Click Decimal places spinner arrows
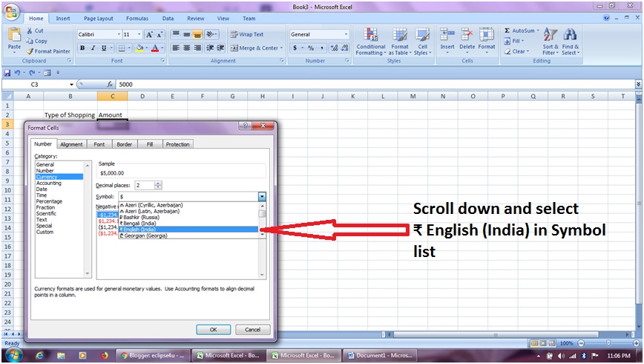 point(158,186)
